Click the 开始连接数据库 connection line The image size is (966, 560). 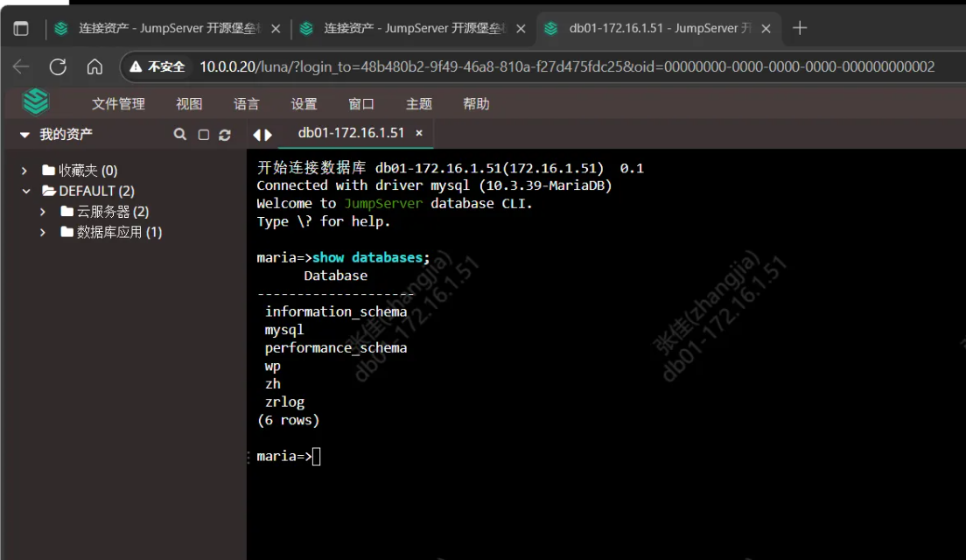[x=450, y=168]
